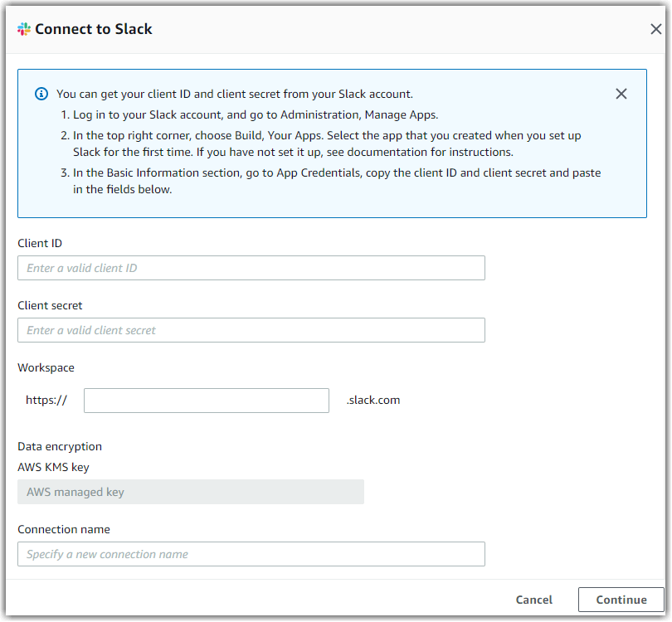
Task: Click the Connection name field
Action: (x=251, y=554)
